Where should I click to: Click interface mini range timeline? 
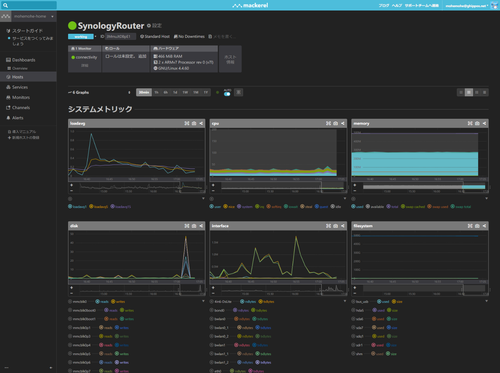[283, 289]
